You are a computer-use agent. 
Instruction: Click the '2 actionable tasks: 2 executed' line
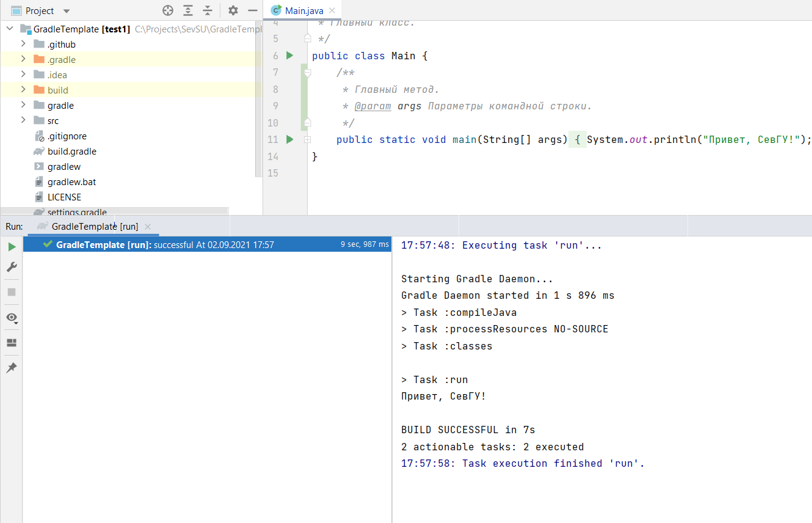(x=493, y=447)
